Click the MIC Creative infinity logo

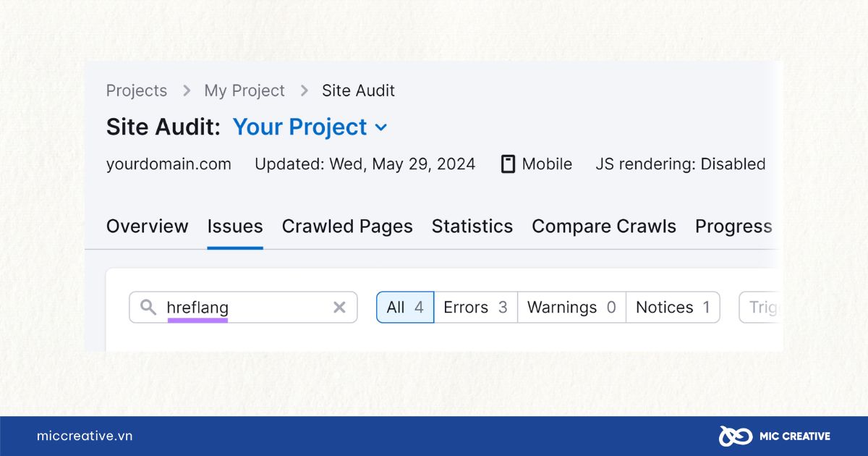click(x=736, y=436)
